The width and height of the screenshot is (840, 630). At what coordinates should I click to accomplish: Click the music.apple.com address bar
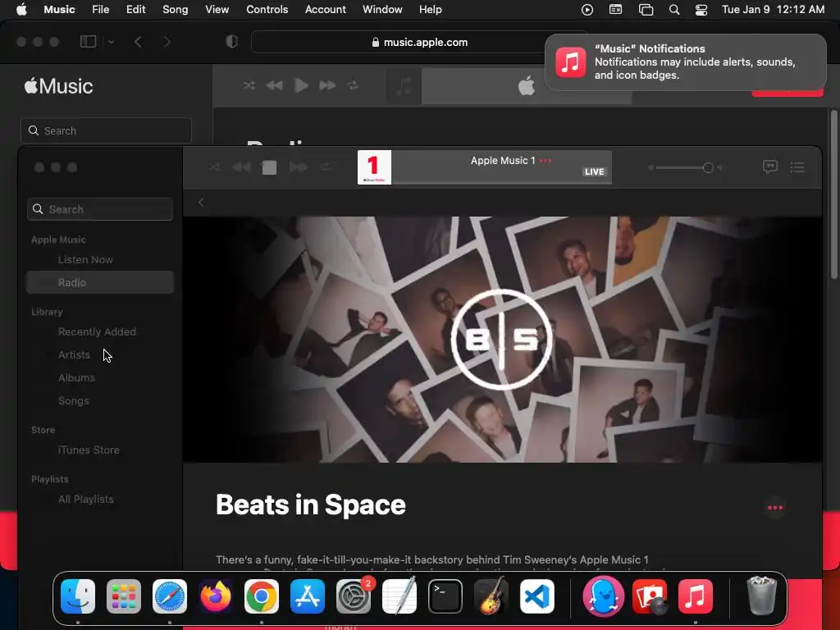419,43
